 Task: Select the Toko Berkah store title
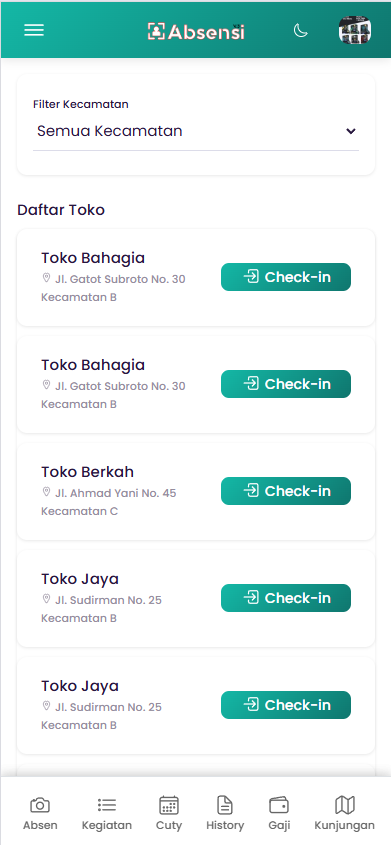87,472
